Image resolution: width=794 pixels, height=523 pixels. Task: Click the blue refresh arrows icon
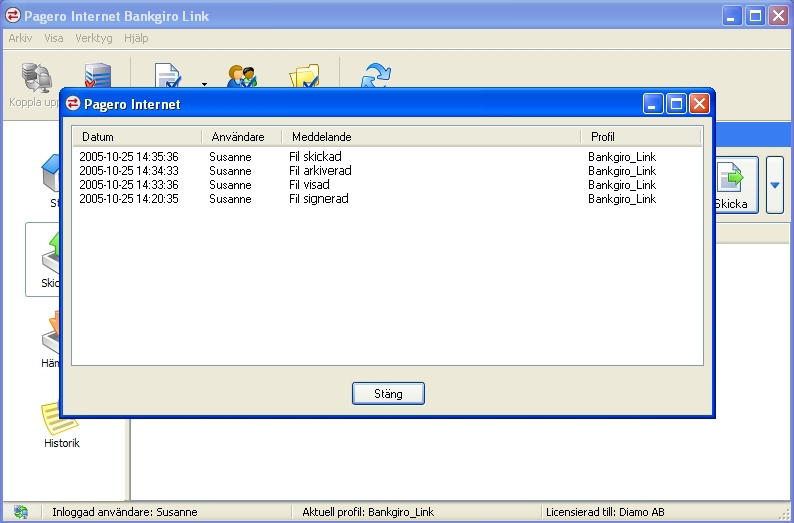pos(376,75)
